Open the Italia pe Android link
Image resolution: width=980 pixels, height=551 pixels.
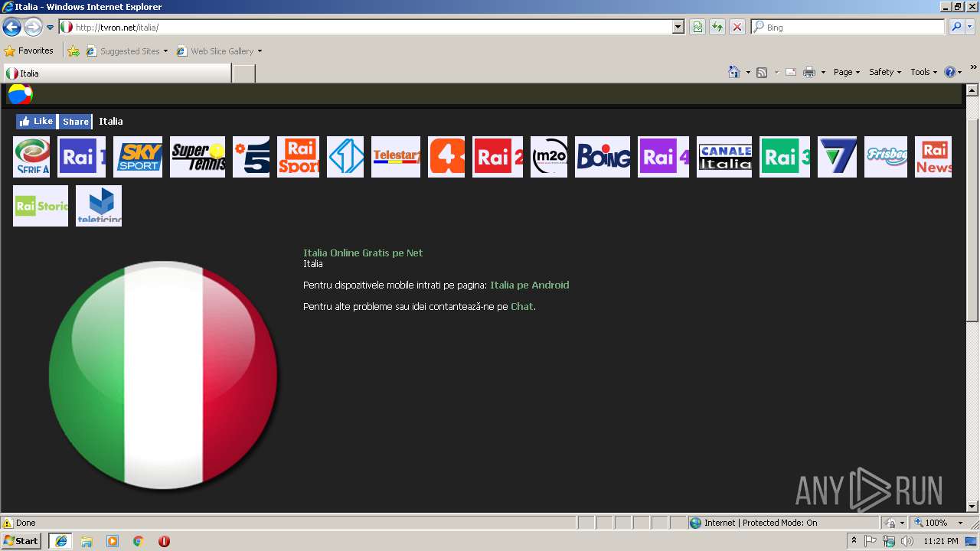click(530, 285)
